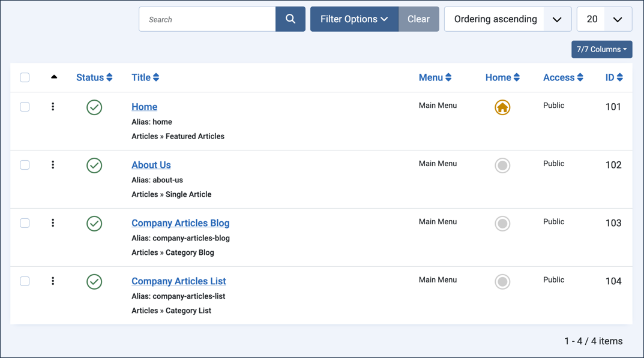644x358 pixels.
Task: Sort table by Title column
Action: [x=145, y=77]
